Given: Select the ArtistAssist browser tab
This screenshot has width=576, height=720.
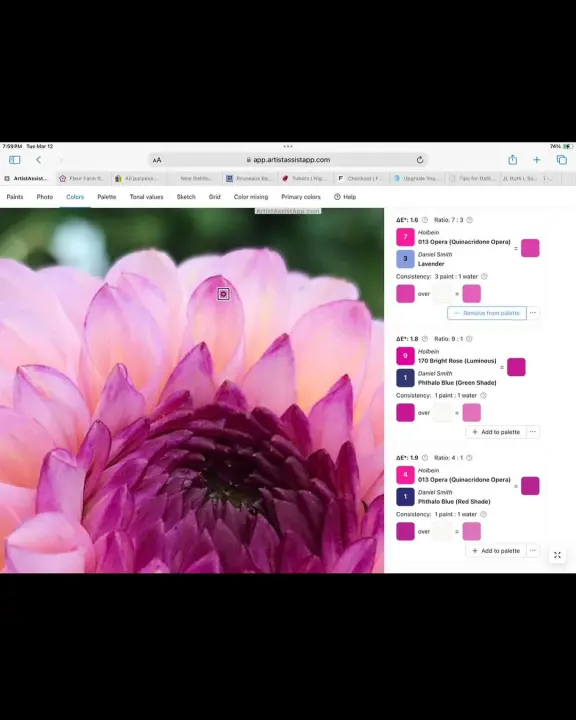Looking at the screenshot, I should pyautogui.click(x=27, y=178).
